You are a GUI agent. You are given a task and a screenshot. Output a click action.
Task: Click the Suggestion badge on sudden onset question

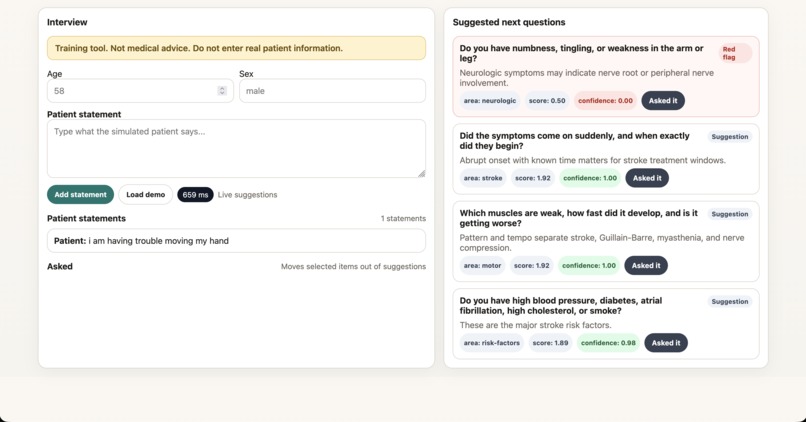click(730, 137)
